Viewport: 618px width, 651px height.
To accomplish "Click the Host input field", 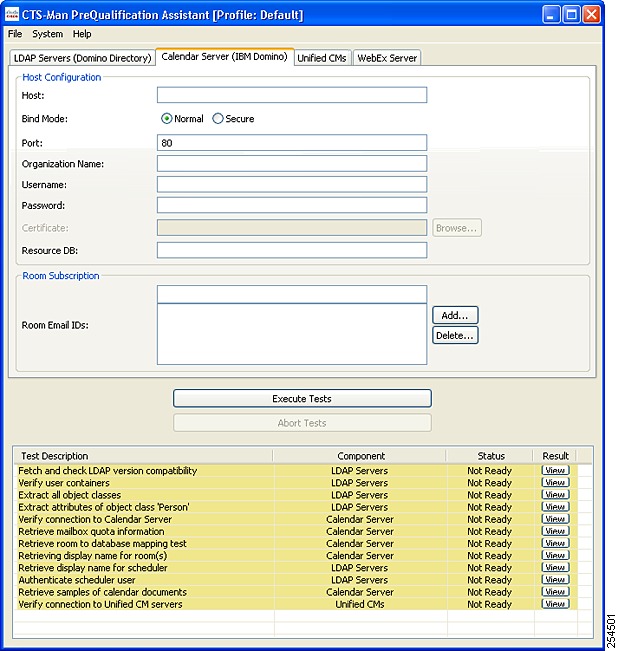I will point(292,95).
